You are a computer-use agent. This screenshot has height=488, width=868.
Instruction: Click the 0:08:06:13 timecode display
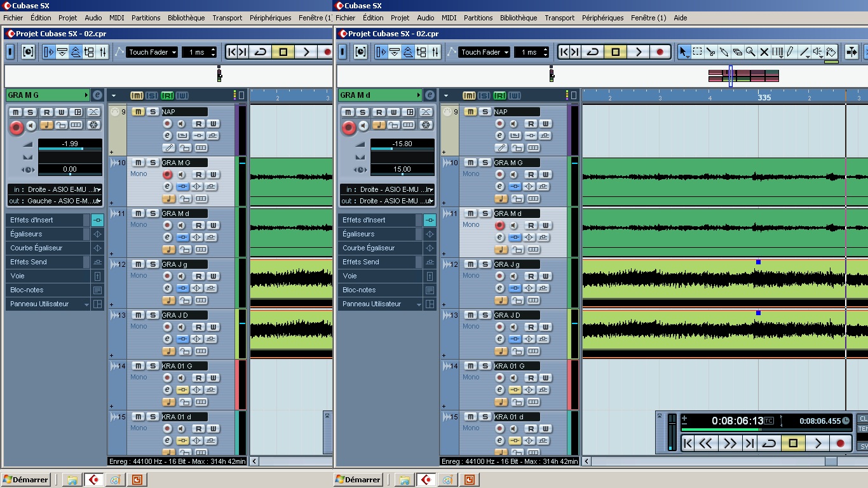click(x=737, y=421)
